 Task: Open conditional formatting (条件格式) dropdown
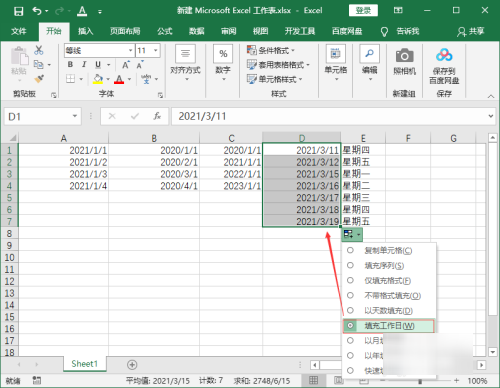[271, 50]
